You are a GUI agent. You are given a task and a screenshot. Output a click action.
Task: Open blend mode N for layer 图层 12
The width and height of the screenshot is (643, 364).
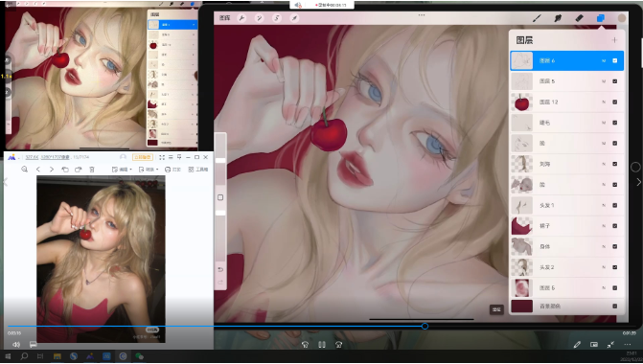click(604, 102)
